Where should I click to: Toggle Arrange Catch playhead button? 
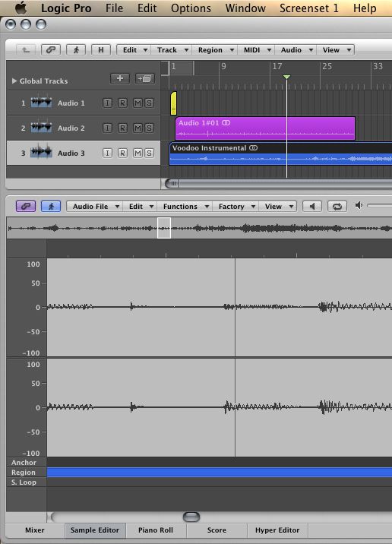pyautogui.click(x=76, y=50)
